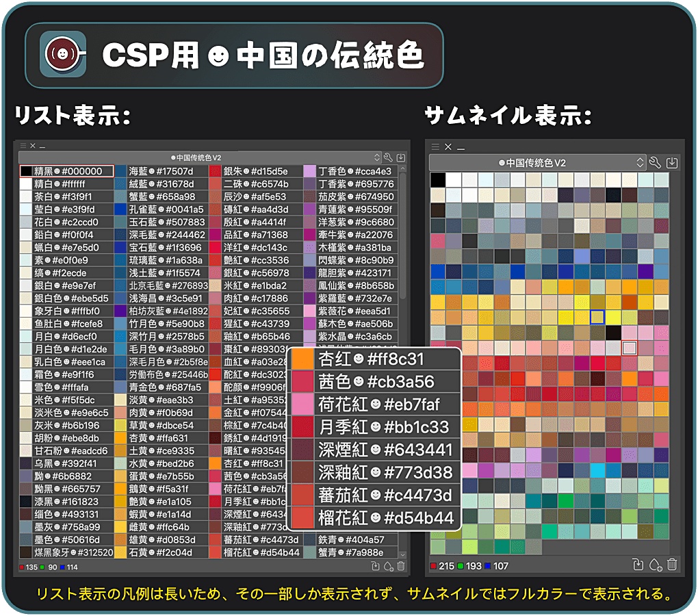Click add color droplet icon in thumbnail panel
This screenshot has width=698, height=616.
[x=656, y=565]
